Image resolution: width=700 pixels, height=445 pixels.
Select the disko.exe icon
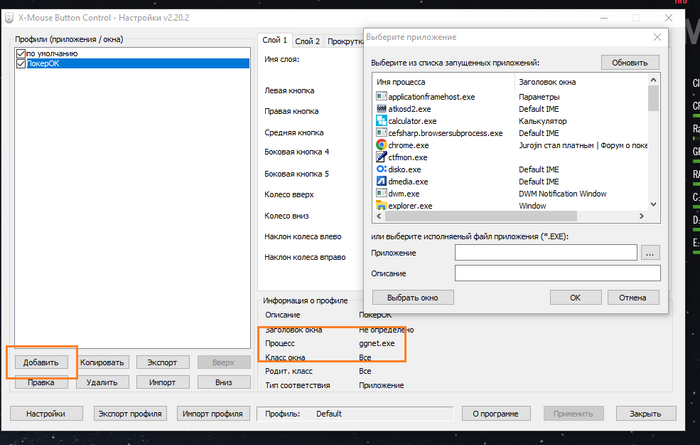[x=381, y=169]
